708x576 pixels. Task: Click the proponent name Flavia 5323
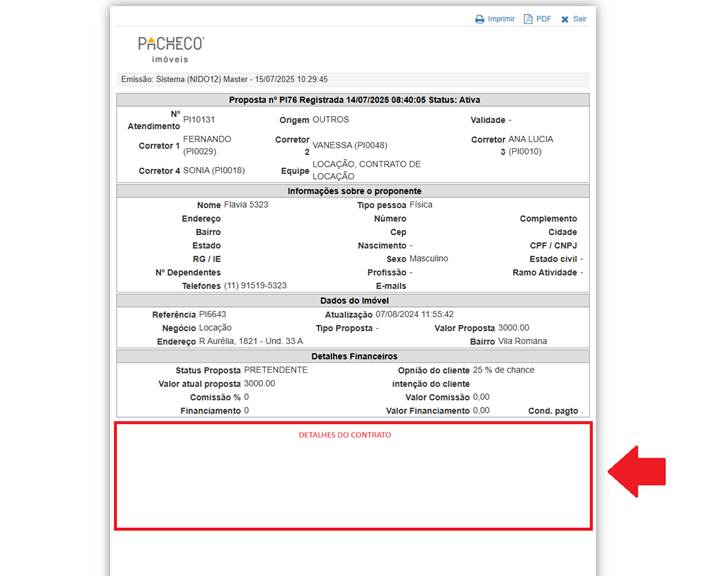246,205
